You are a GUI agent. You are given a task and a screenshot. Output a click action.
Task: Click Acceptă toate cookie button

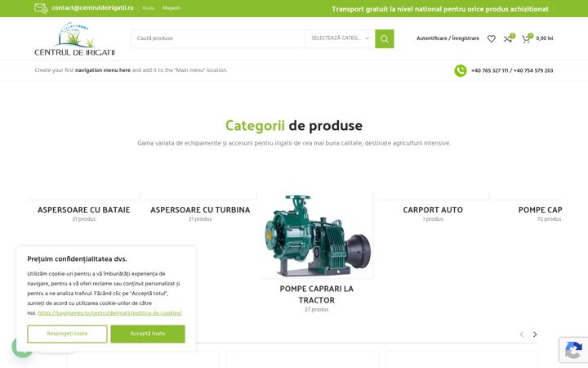(x=148, y=334)
